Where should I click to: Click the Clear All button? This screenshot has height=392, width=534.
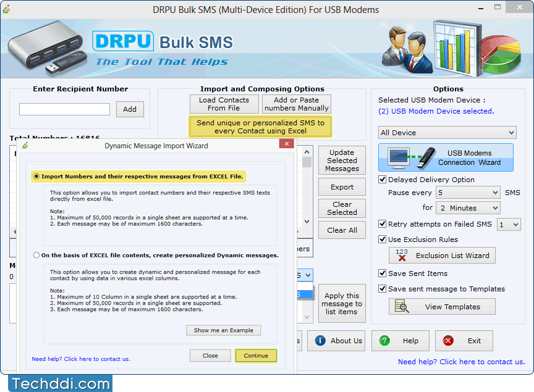(x=342, y=230)
